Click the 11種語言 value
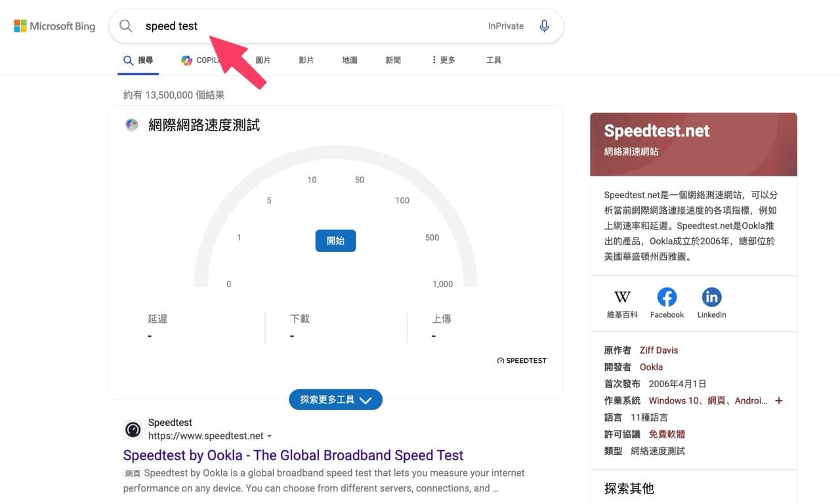The width and height of the screenshot is (840, 504). [649, 417]
